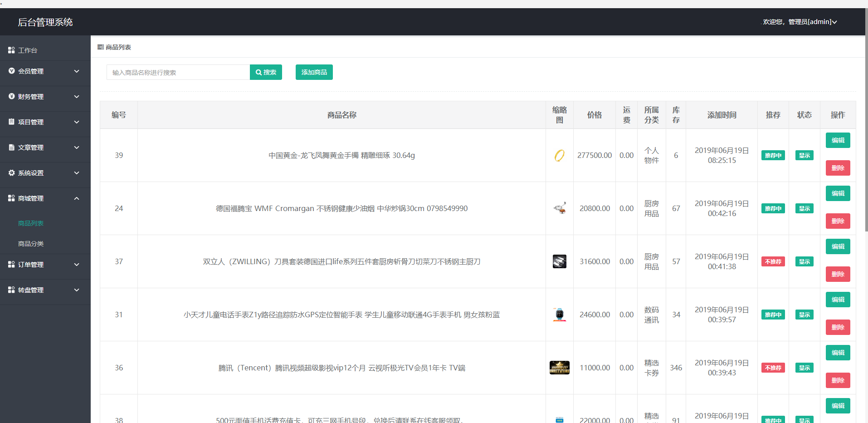Open the WMF wok product thumbnail
The width and height of the screenshot is (868, 423).
pos(560,208)
